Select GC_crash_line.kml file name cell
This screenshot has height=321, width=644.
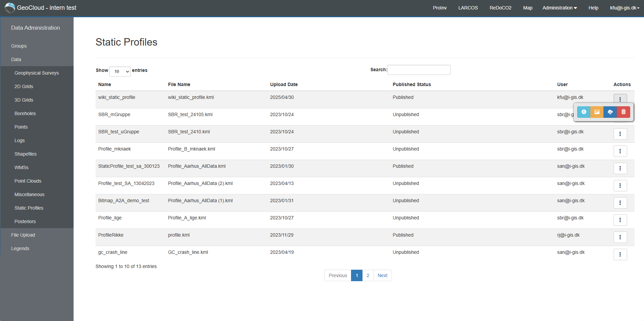coord(188,252)
